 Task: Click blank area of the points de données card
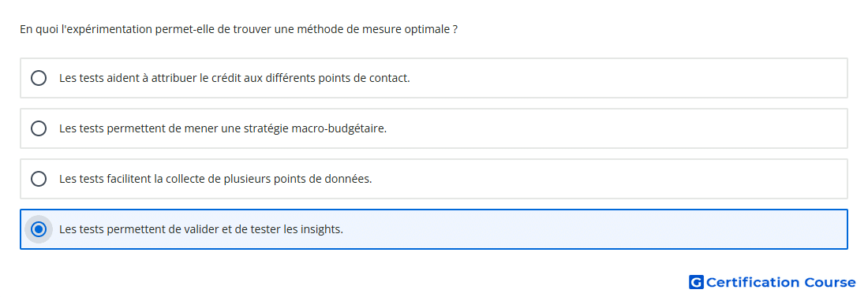click(x=609, y=179)
